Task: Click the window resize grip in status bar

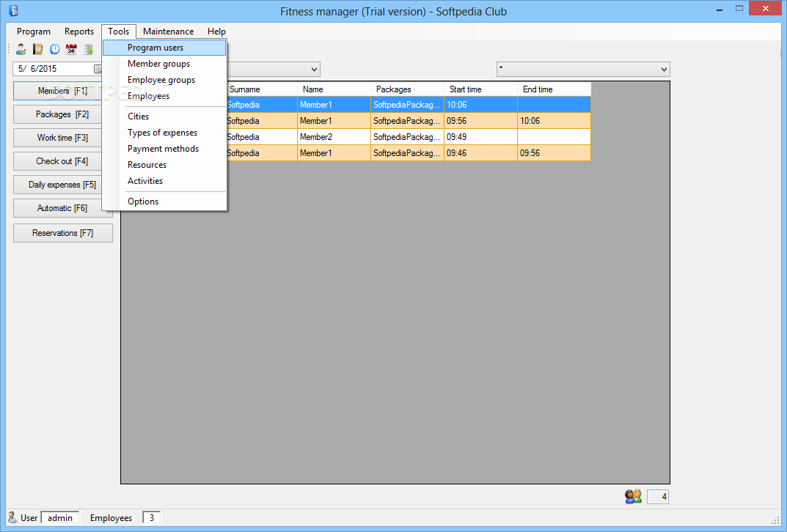Action: click(x=775, y=520)
